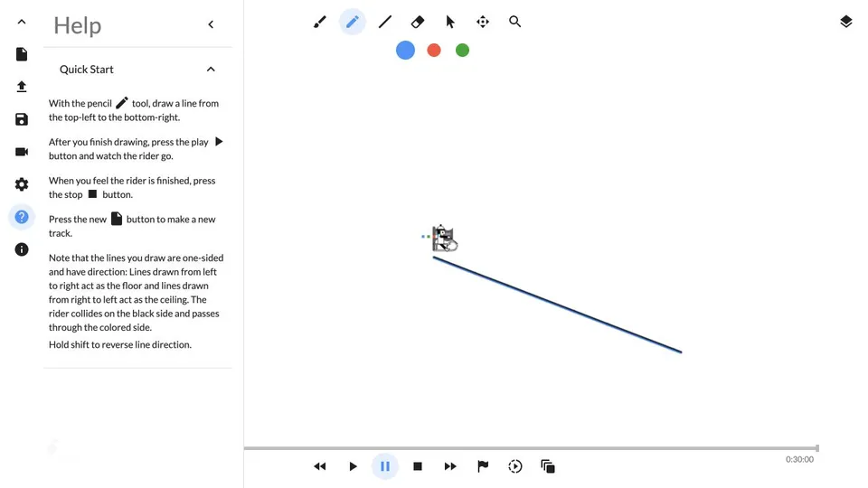
Task: Stop the playback
Action: tap(418, 466)
